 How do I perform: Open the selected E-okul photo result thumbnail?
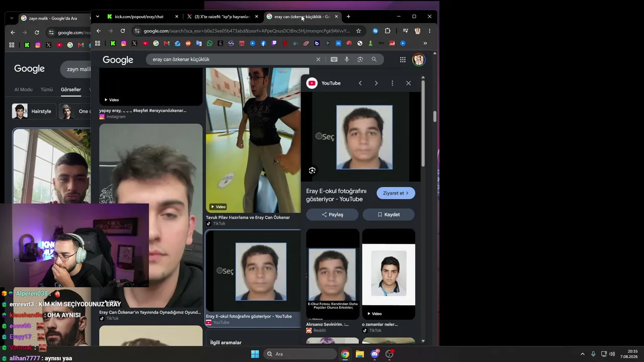pyautogui.click(x=253, y=271)
